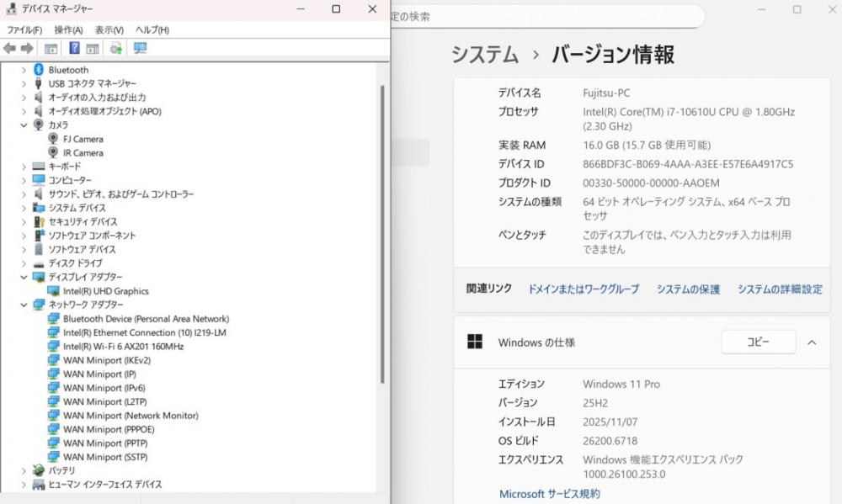Viewport: 842px width, 504px height.
Task: Open Microsoft サービス規約 link
Action: tap(549, 494)
